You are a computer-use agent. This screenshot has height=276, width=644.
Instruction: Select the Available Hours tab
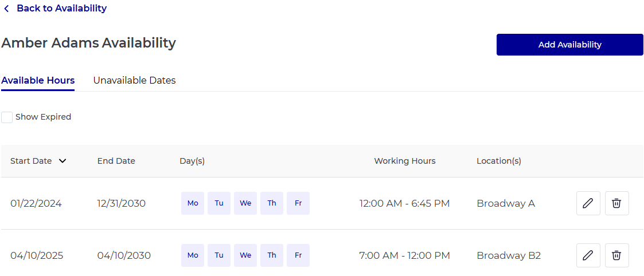coord(38,80)
